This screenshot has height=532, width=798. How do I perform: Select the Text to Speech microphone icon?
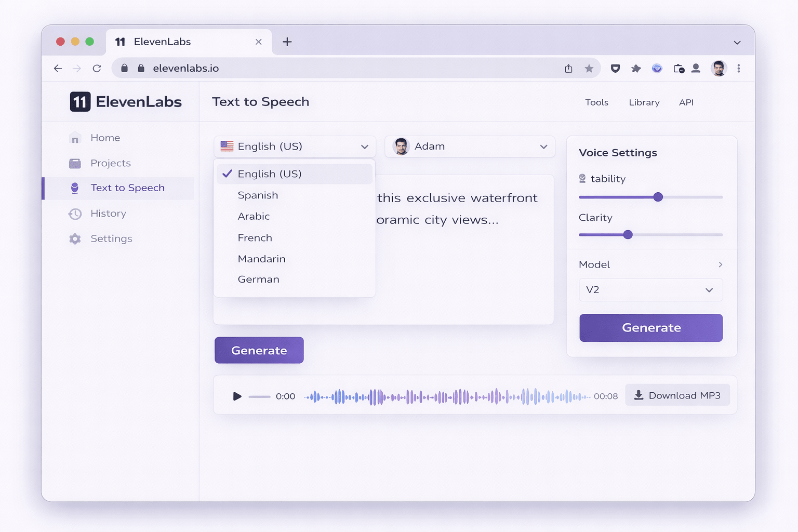pos(75,188)
